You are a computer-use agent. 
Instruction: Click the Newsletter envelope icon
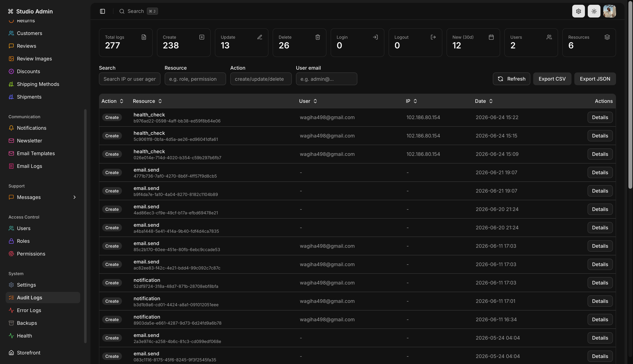11,141
